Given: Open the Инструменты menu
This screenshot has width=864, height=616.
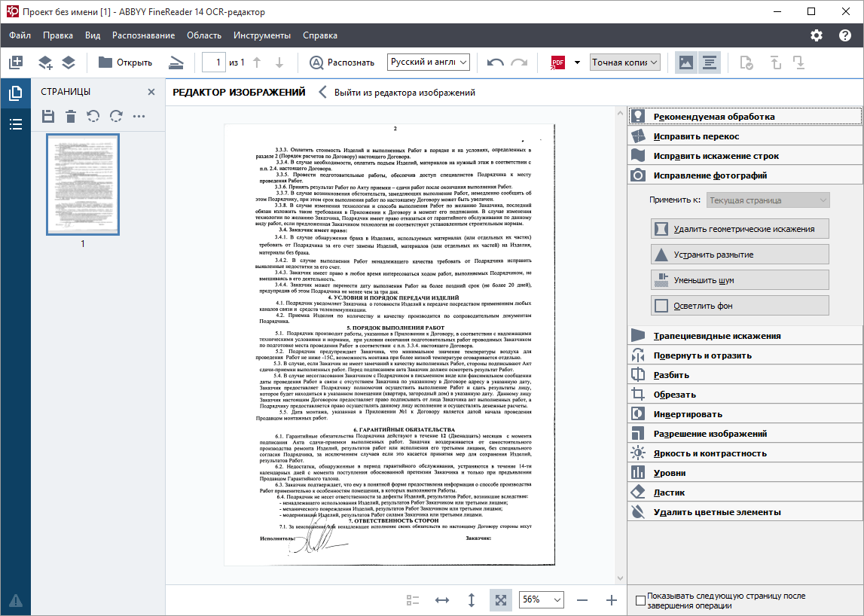Looking at the screenshot, I should pyautogui.click(x=261, y=35).
